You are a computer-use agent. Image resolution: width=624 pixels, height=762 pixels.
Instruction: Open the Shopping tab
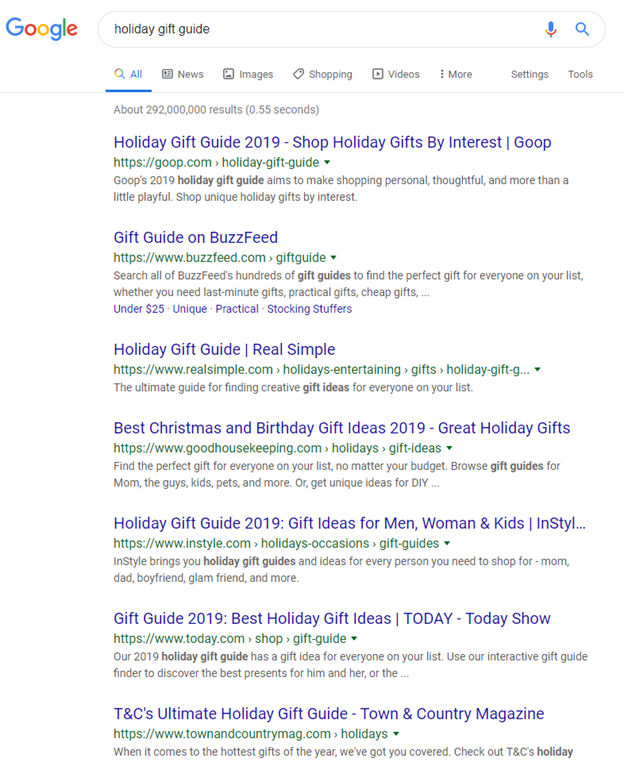point(323,74)
